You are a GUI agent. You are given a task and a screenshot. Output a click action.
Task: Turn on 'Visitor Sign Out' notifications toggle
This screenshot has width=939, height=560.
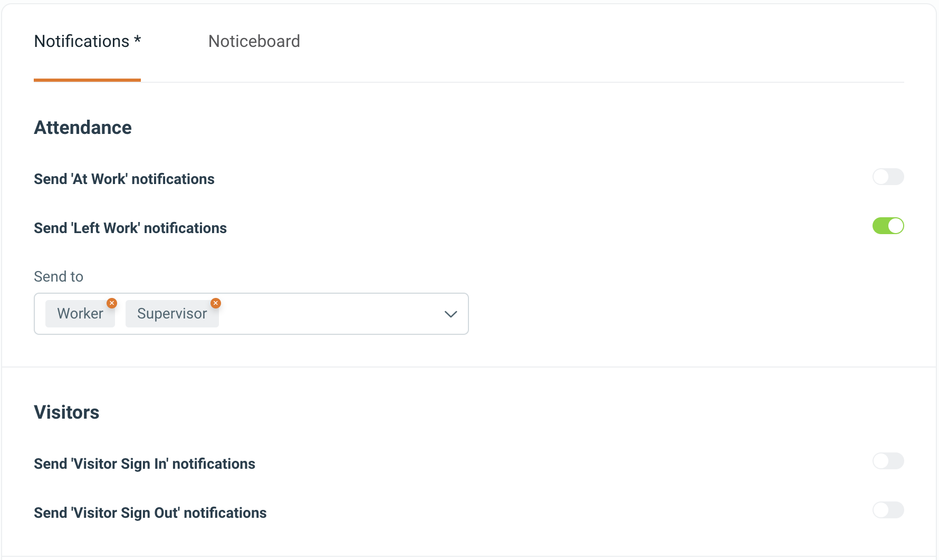point(888,510)
